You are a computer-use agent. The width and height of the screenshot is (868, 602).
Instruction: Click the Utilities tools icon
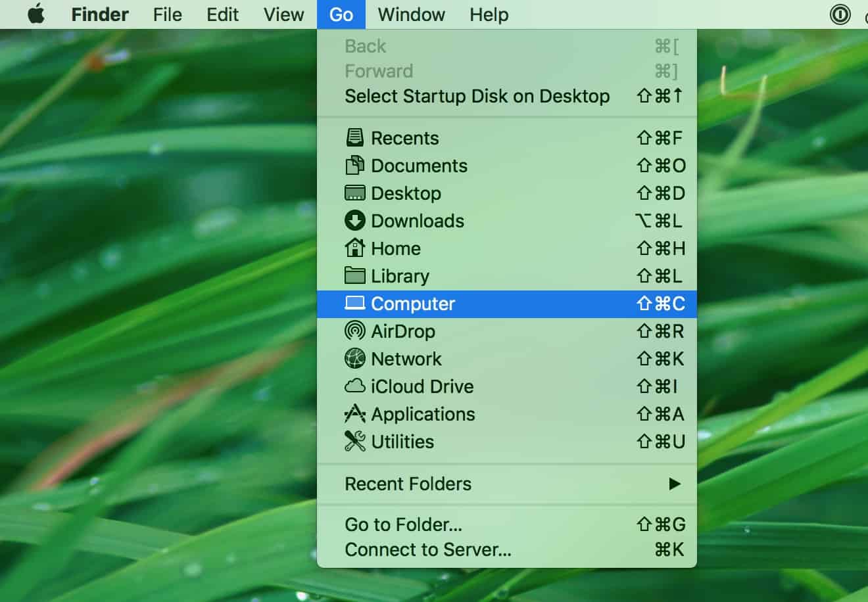click(x=354, y=442)
